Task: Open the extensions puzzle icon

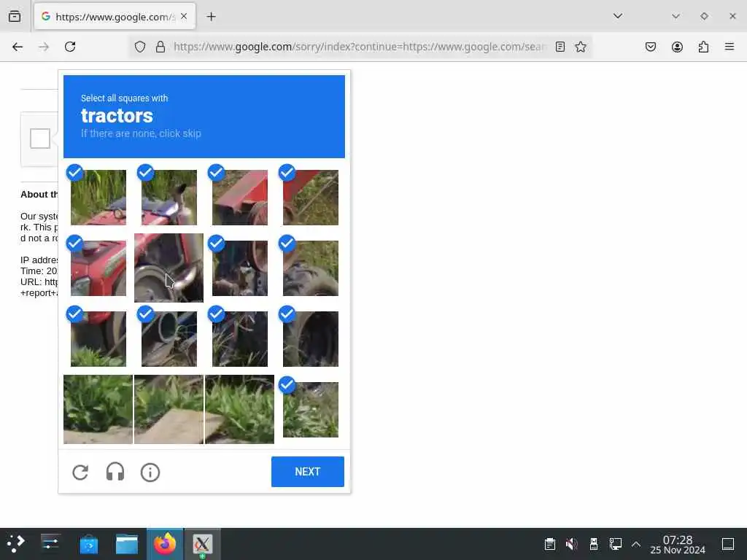Action: coord(703,47)
